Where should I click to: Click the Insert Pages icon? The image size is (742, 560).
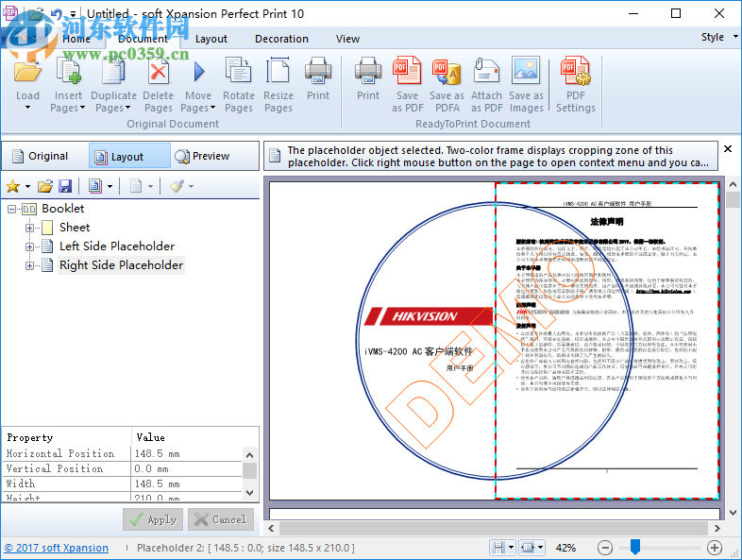[68, 71]
